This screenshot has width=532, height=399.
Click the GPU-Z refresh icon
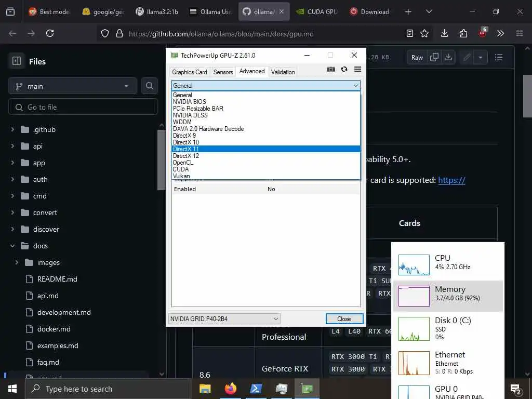[x=344, y=69]
